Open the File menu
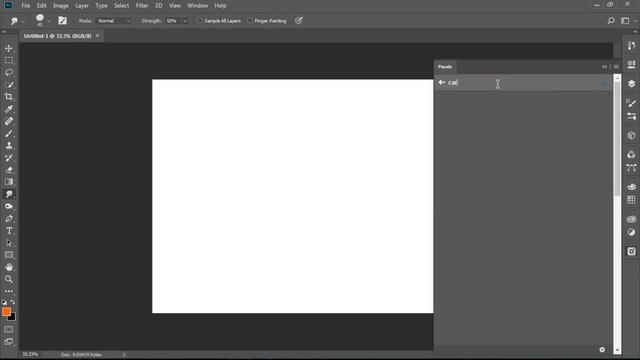The height and width of the screenshot is (360, 640). 26,6
